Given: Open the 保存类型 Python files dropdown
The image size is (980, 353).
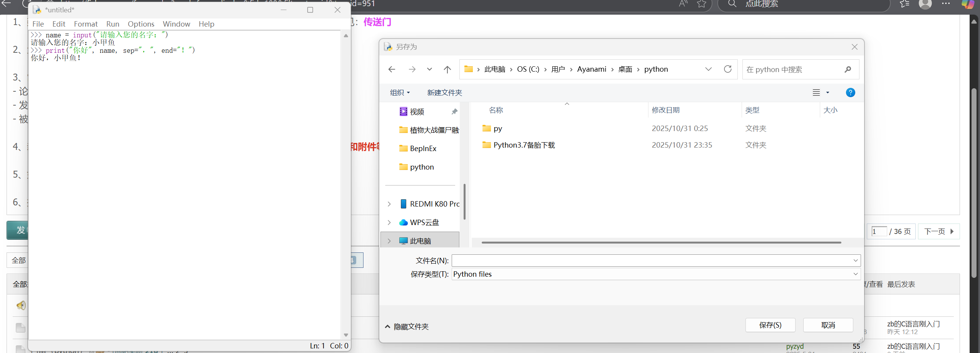Looking at the screenshot, I should click(x=655, y=274).
